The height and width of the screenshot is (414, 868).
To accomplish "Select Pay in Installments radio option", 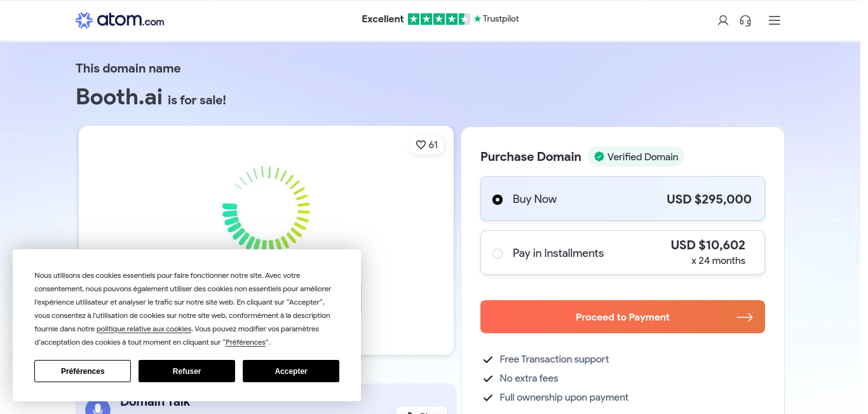I will click(498, 254).
